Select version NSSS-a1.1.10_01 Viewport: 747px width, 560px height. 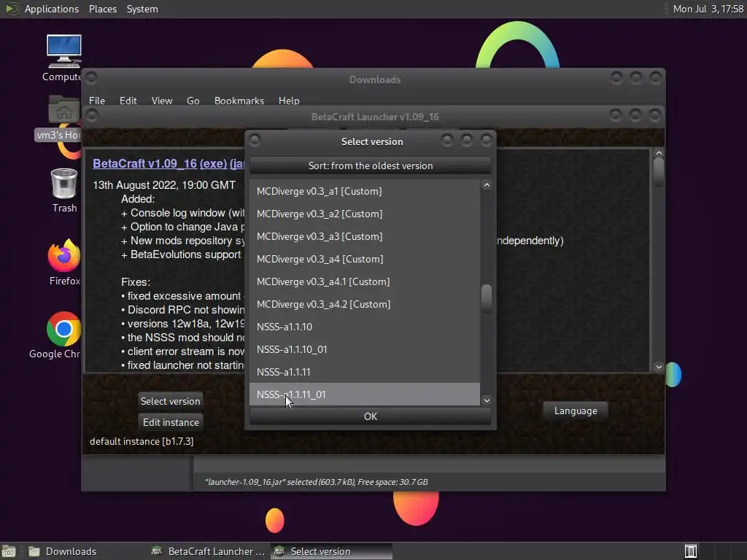[x=365, y=349]
